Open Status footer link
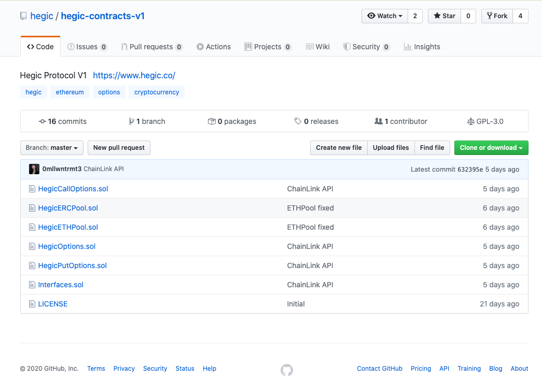Viewport: 542px width, 392px height. tap(185, 369)
